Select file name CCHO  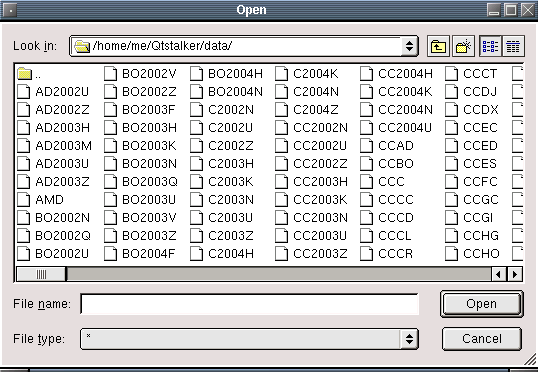tap(481, 254)
